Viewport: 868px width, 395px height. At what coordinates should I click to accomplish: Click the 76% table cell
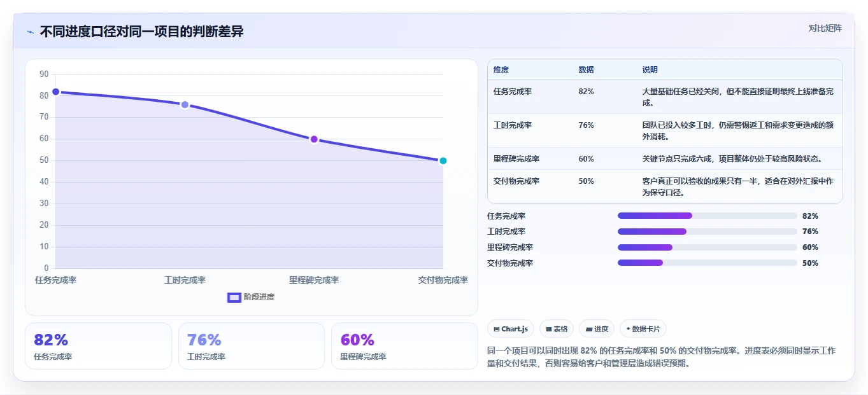[586, 125]
